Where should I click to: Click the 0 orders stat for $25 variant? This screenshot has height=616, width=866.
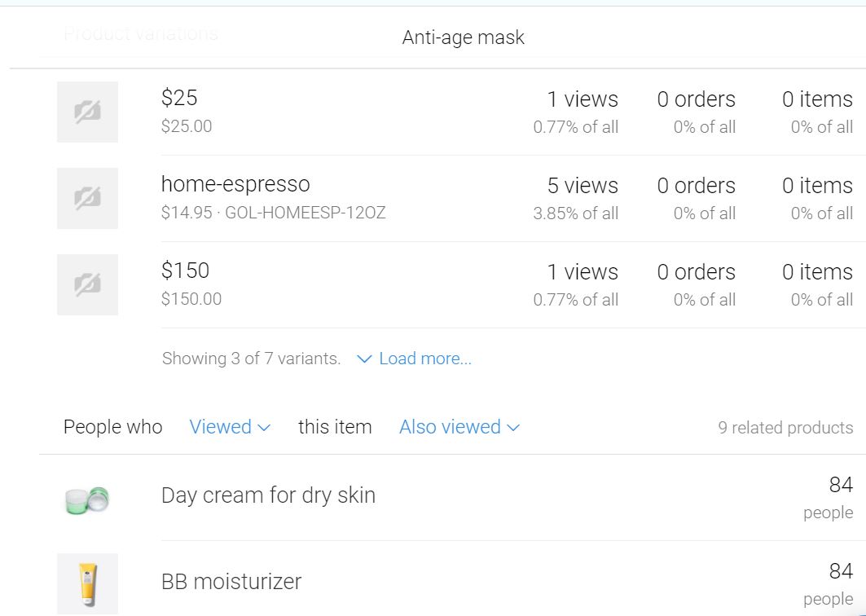click(x=696, y=99)
